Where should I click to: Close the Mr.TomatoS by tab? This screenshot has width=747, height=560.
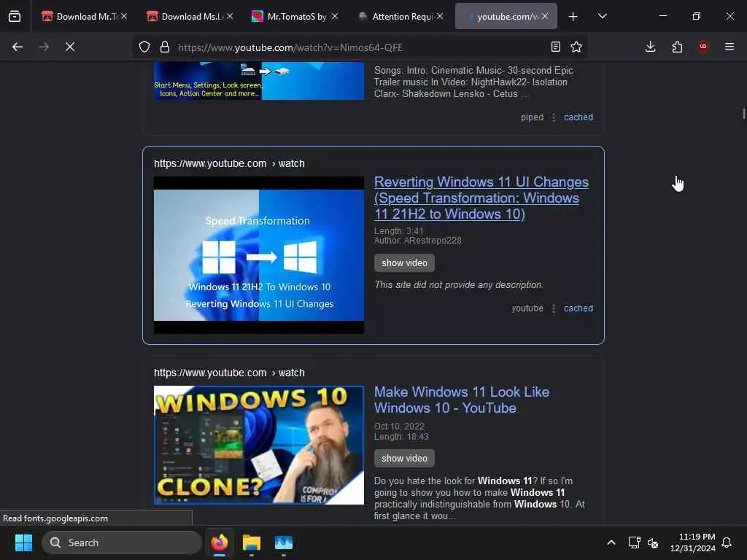pyautogui.click(x=334, y=16)
